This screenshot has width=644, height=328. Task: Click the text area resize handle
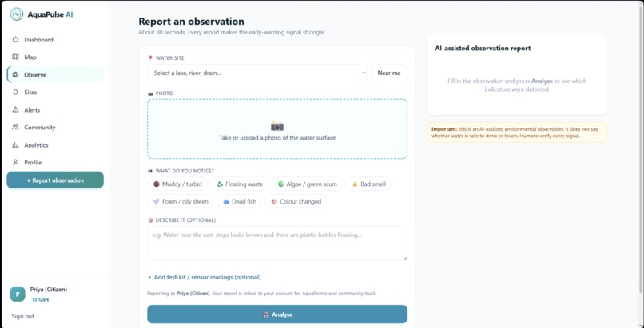405,258
